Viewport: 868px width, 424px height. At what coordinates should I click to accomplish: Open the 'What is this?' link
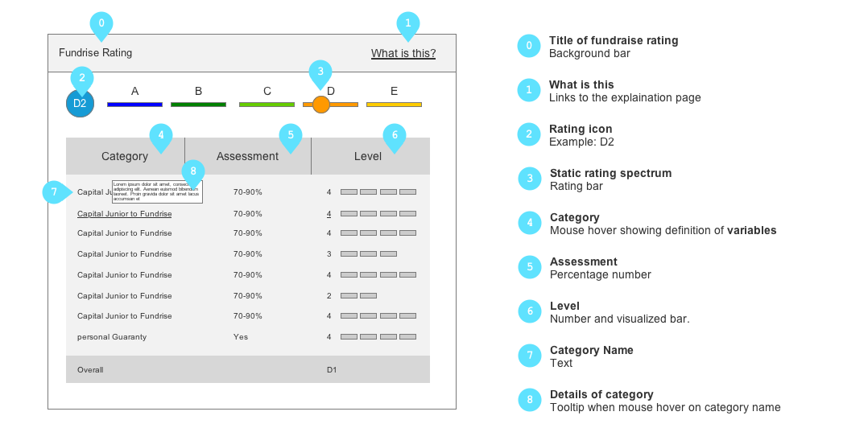403,54
